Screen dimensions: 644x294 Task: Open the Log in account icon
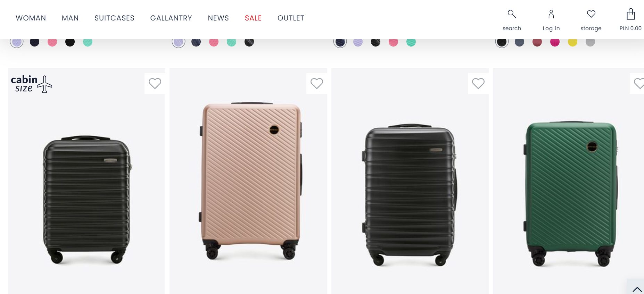(x=551, y=14)
